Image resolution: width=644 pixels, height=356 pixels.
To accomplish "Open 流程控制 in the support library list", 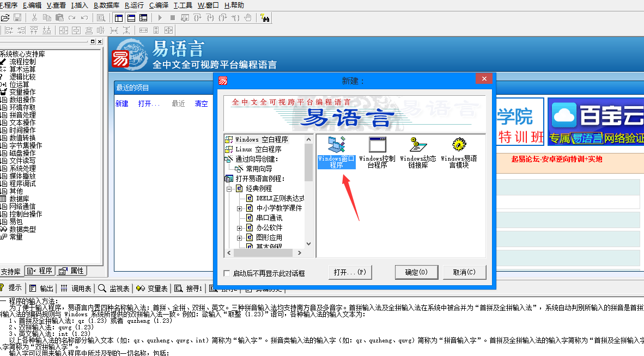I will pos(22,62).
